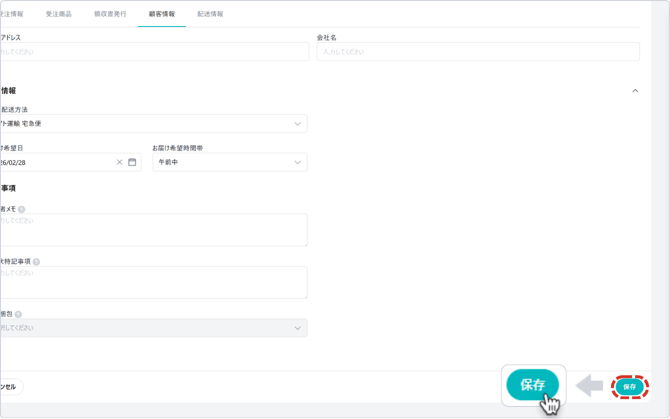Open the お届け希望時間帯 dropdown showing 午前中
The height and width of the screenshot is (419, 670).
tap(230, 162)
